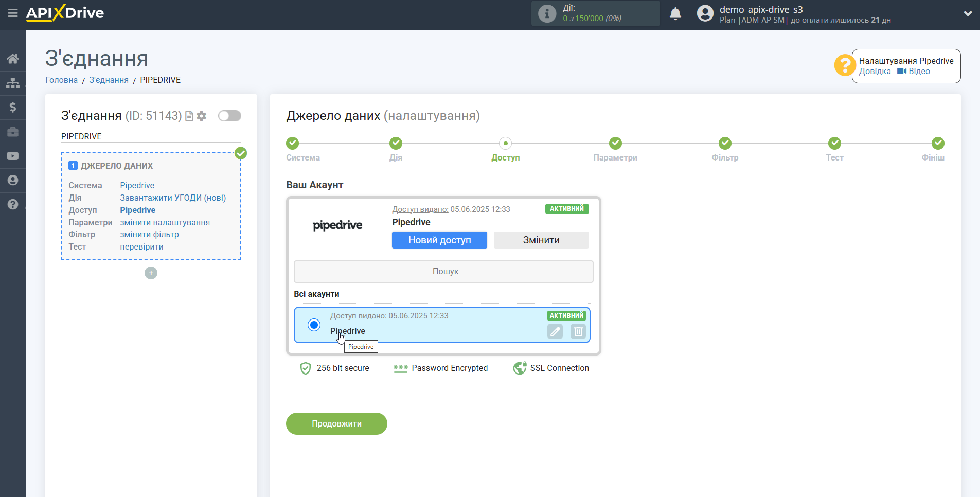Click the 256 bit secure shield icon
980x497 pixels.
tap(306, 368)
